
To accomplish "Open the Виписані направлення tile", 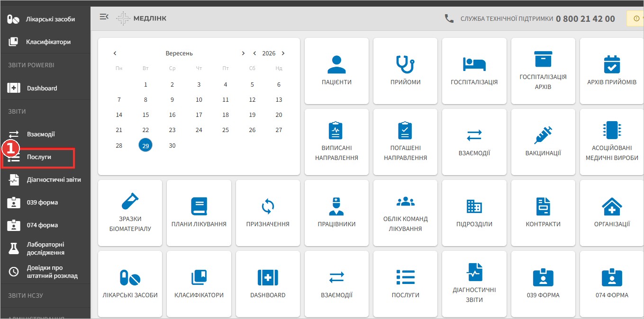I will (x=336, y=142).
